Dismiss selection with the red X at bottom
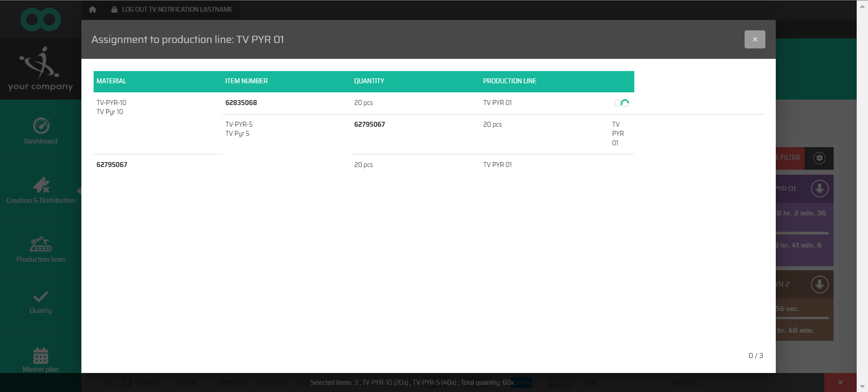Image resolution: width=868 pixels, height=392 pixels. click(840, 382)
